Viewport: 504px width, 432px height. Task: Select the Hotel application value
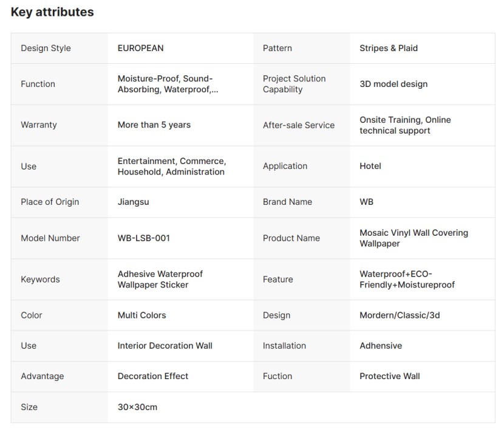[370, 166]
